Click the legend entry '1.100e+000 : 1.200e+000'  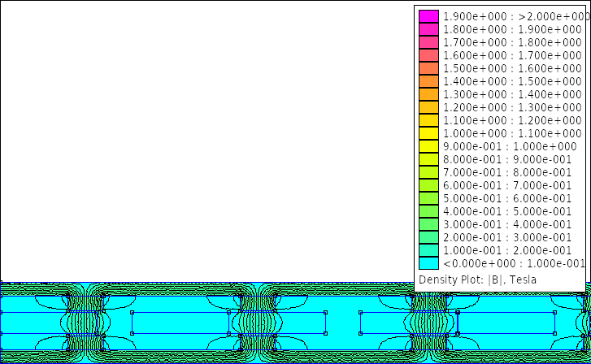[x=512, y=120]
